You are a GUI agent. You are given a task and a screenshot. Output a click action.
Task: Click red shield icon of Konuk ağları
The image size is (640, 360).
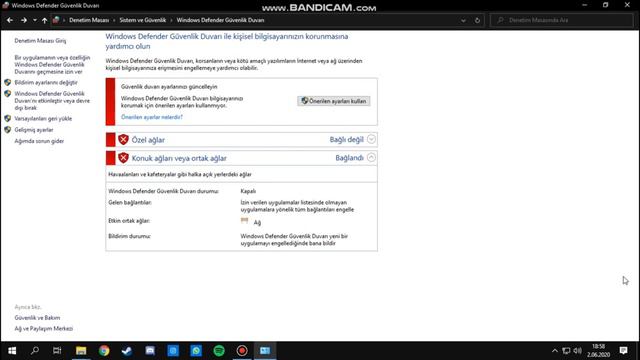(x=123, y=158)
